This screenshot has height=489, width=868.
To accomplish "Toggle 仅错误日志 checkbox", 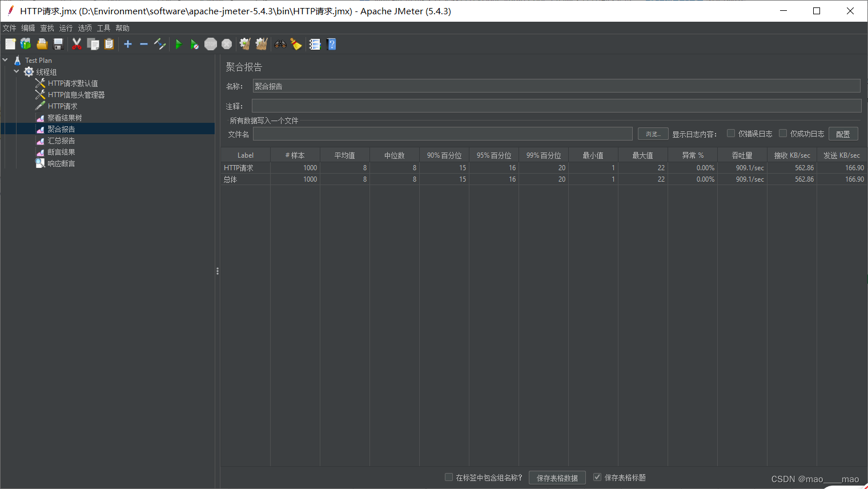I will (730, 133).
